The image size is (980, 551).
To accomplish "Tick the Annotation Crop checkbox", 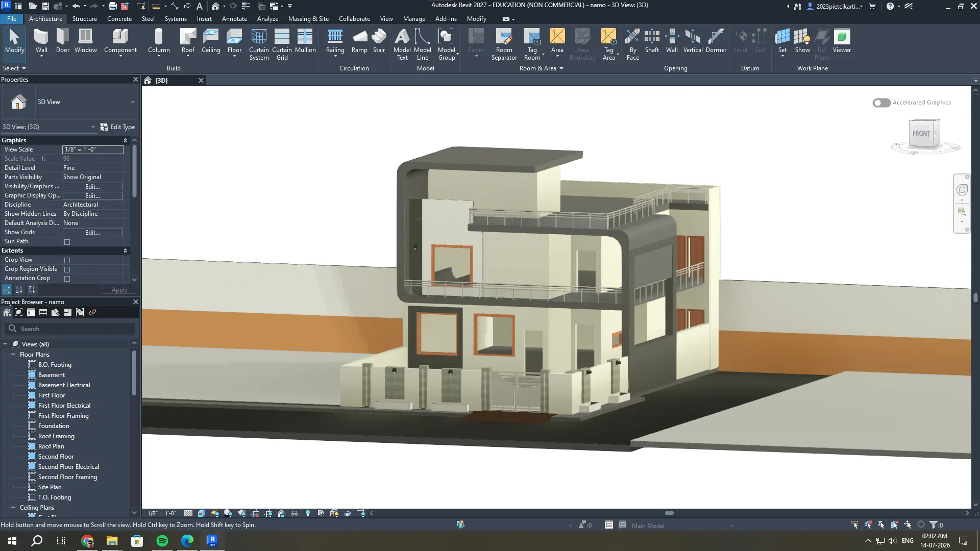I will coord(67,279).
